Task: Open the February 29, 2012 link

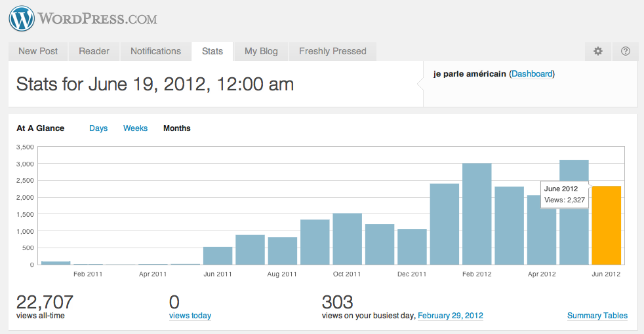Action: pos(451,316)
